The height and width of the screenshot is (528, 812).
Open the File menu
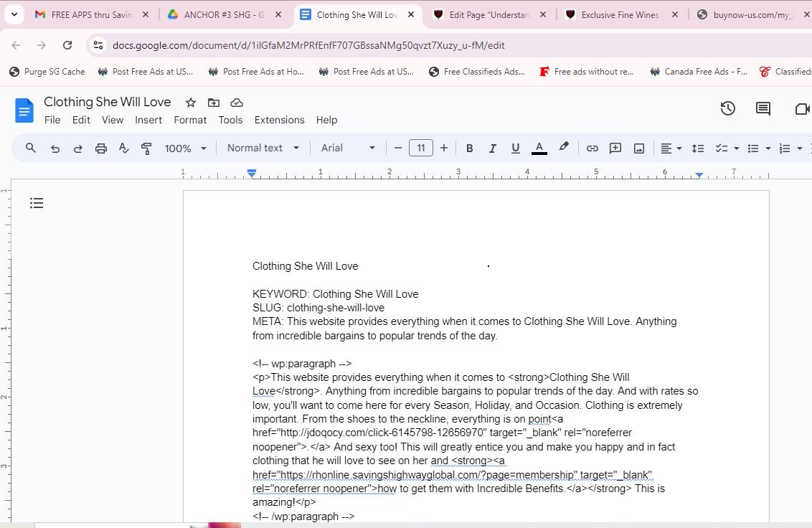pyautogui.click(x=52, y=120)
